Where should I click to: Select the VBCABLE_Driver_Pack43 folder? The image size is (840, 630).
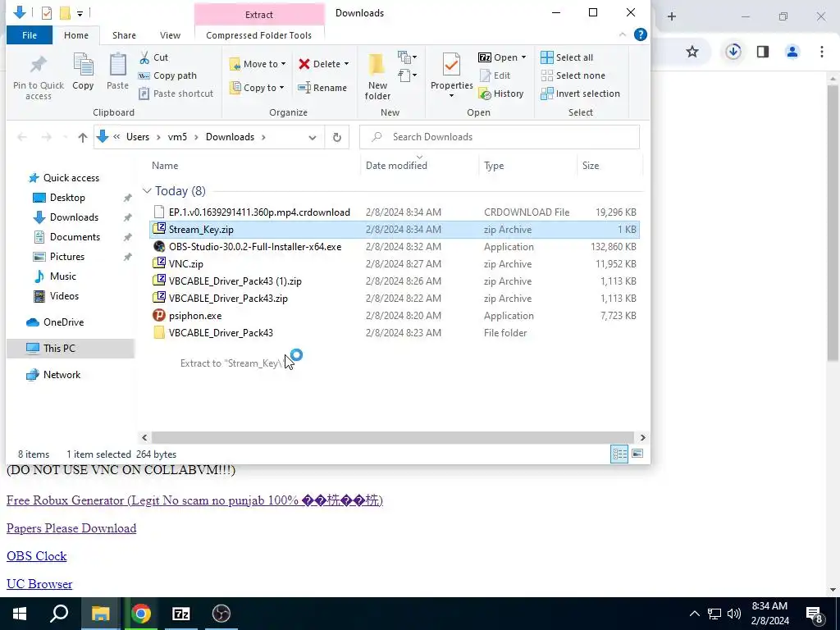coord(394,333)
